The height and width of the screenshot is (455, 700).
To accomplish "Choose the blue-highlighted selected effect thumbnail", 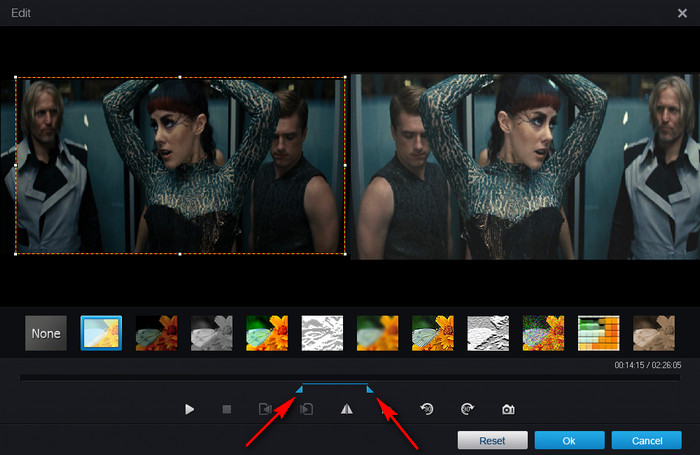I will [101, 333].
